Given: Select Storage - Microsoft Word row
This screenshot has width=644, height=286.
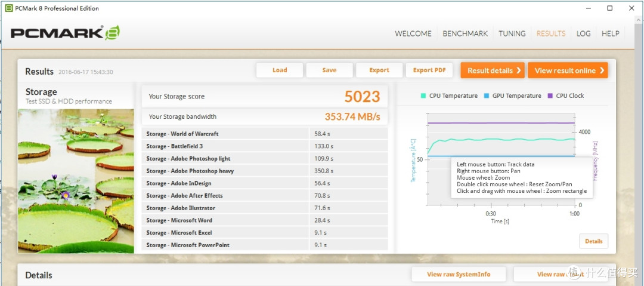Looking at the screenshot, I should [265, 220].
